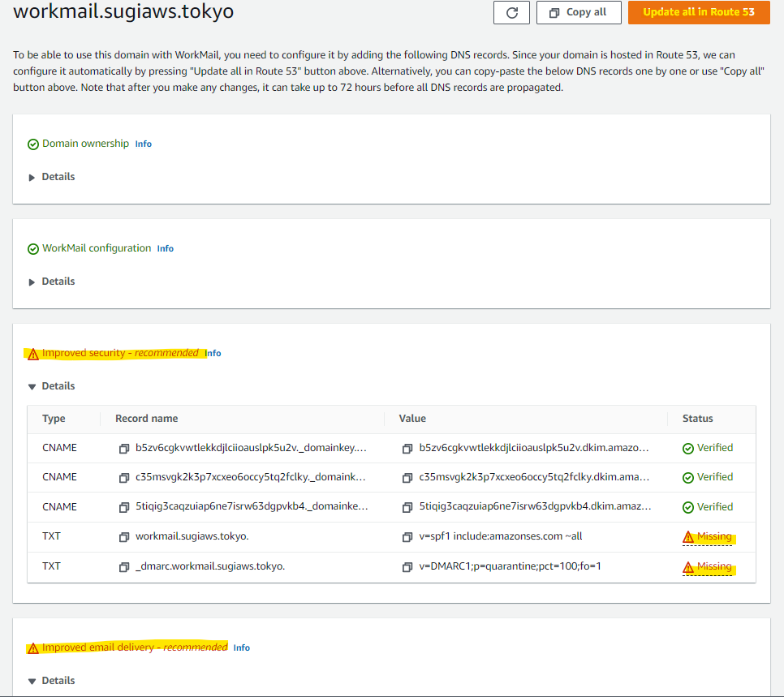Click Missing status of SPF TXT row
784x697 pixels.
click(x=707, y=537)
